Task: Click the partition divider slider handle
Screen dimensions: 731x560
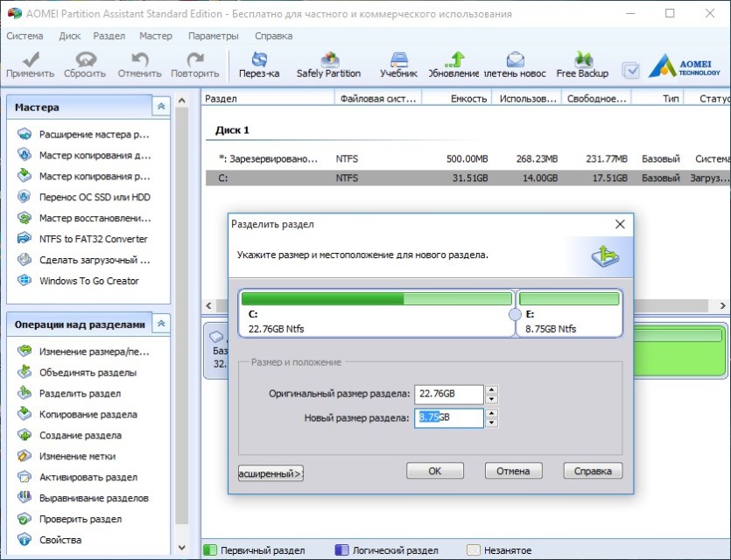Action: click(x=515, y=314)
